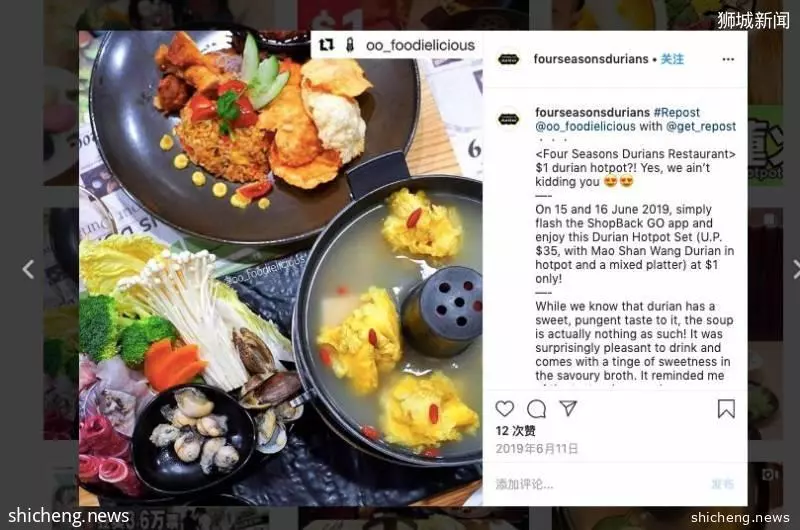Follow fourseasonsdurians via the 关注 link
This screenshot has width=800, height=530.
click(x=672, y=59)
